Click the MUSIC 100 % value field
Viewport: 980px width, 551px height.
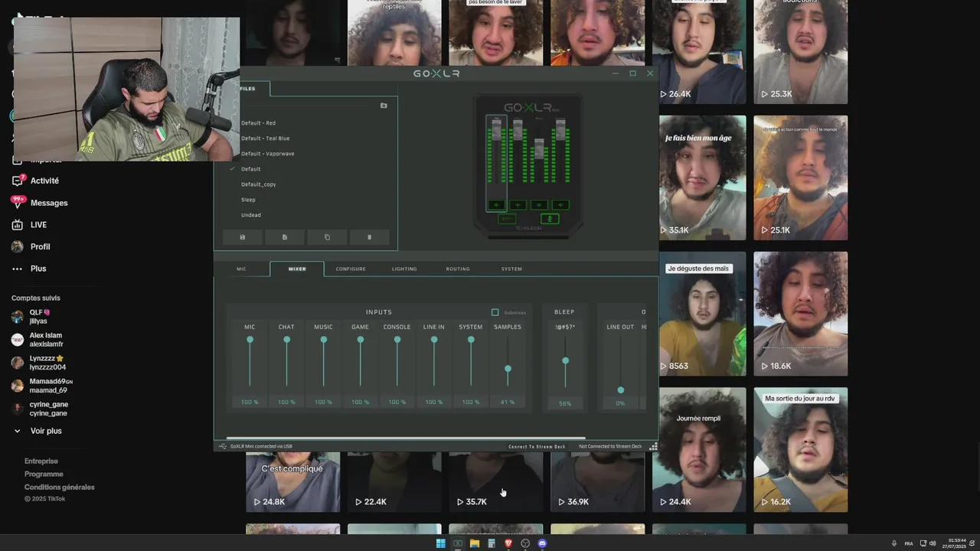(x=323, y=402)
